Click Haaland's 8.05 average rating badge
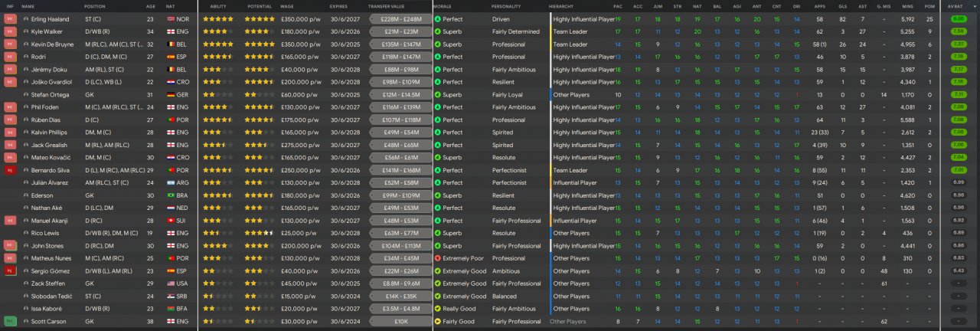The image size is (980, 331). coord(957,18)
